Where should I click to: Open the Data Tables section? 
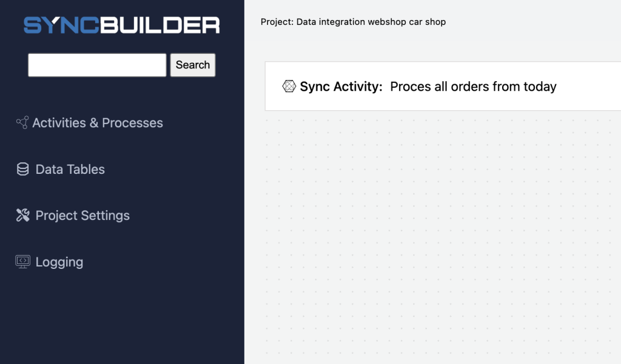70,170
